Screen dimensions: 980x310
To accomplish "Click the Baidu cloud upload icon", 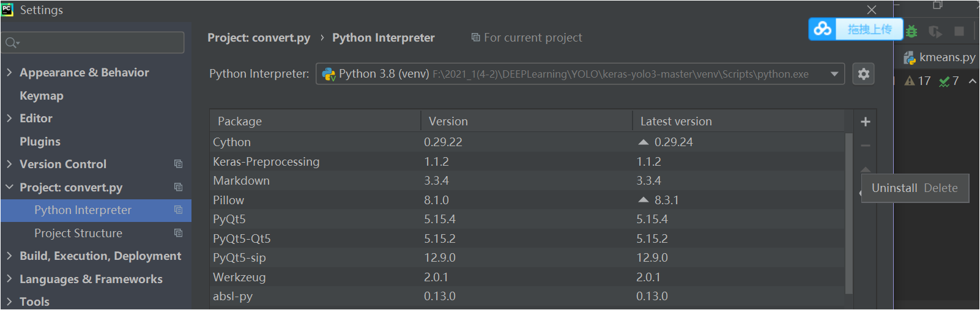I will coord(823,29).
